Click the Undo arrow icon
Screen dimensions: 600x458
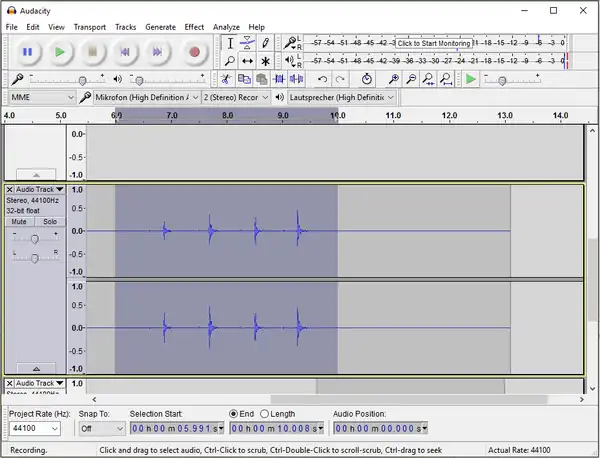322,79
